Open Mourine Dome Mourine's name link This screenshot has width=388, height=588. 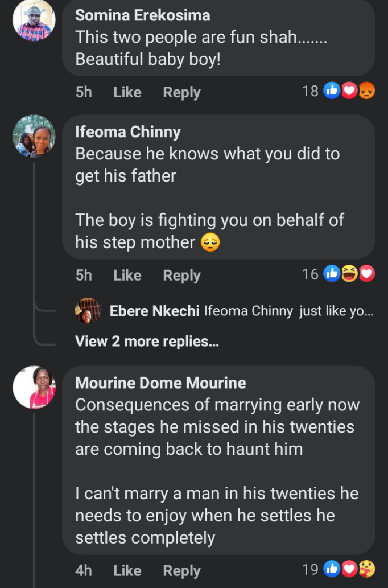coord(160,383)
